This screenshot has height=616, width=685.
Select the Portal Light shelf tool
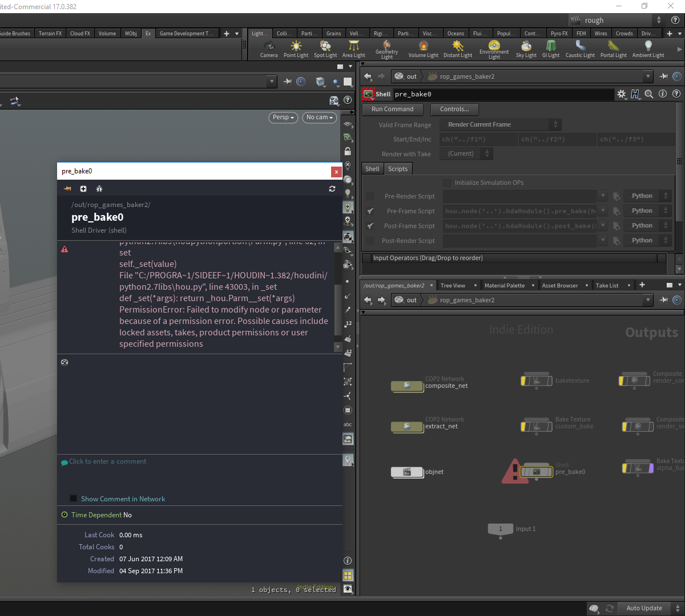[614, 49]
